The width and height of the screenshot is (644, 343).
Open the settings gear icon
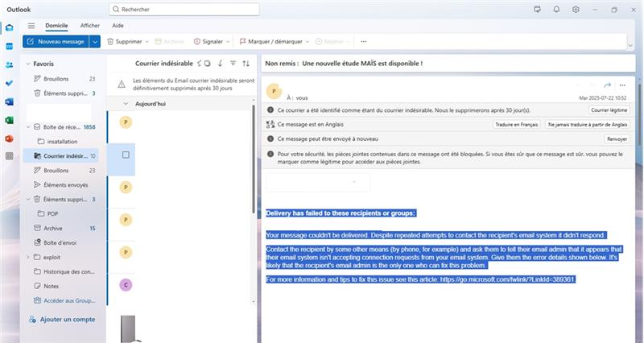576,9
